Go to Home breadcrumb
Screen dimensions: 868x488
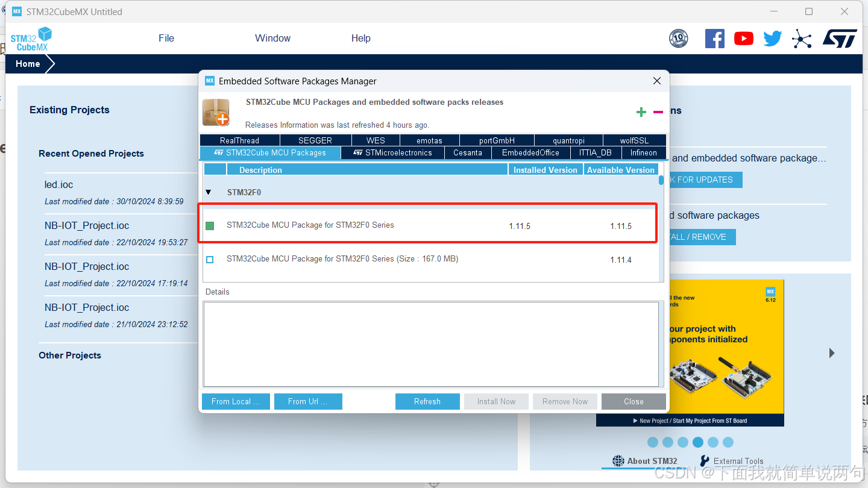coord(28,64)
